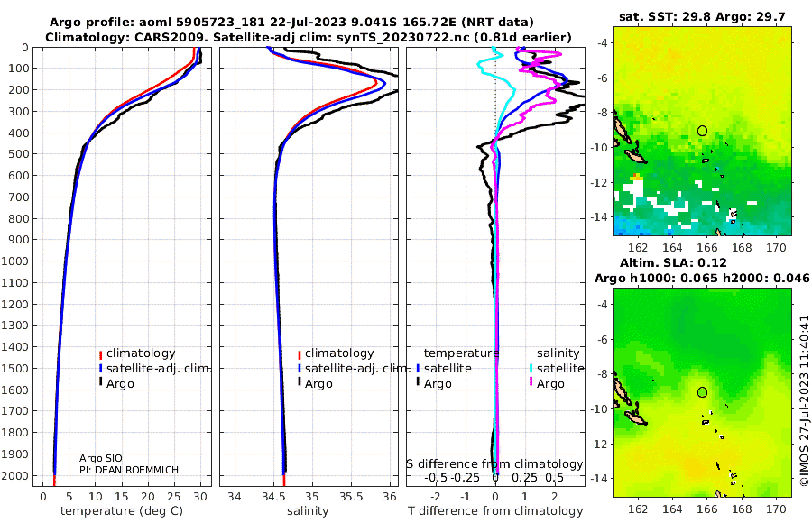Click the 'Argo' label in salinity panel legend
This screenshot has height=523, width=812.
tap(318, 384)
